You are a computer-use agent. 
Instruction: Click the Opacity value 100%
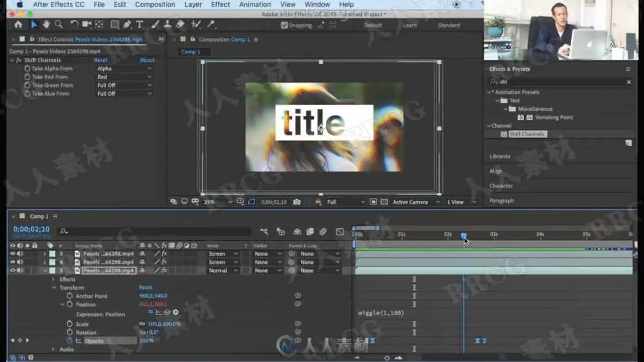pyautogui.click(x=147, y=341)
